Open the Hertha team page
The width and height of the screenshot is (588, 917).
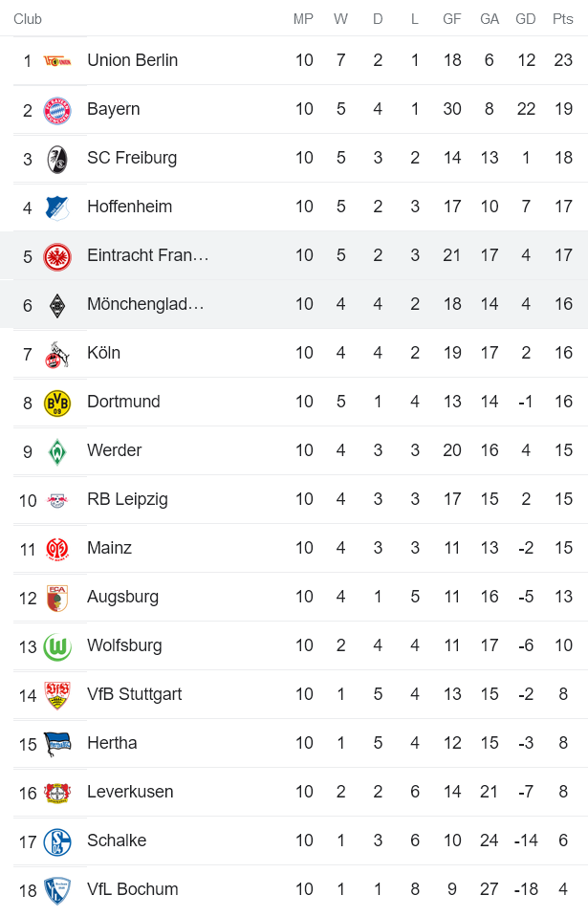(x=113, y=743)
